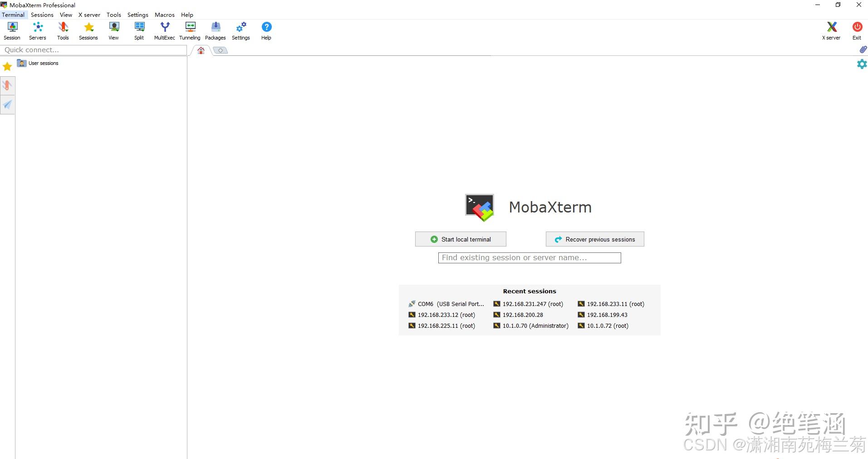868x459 pixels.
Task: Launch the Split view tool
Action: click(139, 30)
